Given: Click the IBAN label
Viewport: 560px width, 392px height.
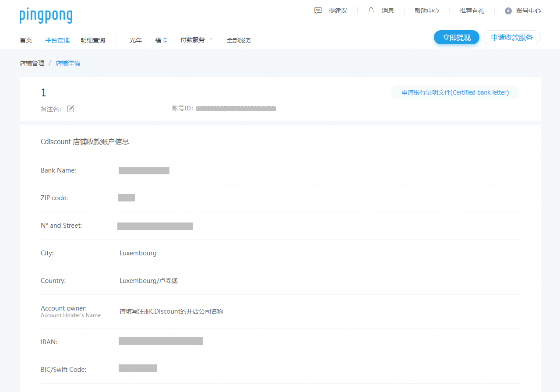Looking at the screenshot, I should [49, 342].
